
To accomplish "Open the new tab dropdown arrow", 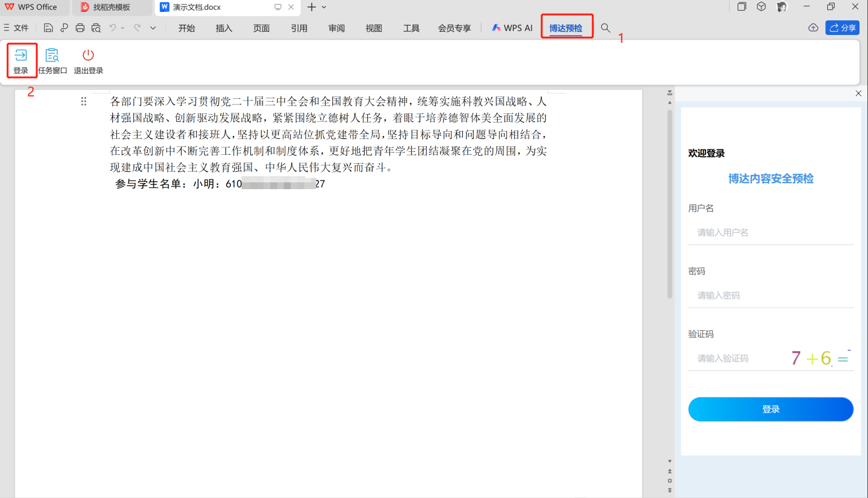I will pos(324,7).
